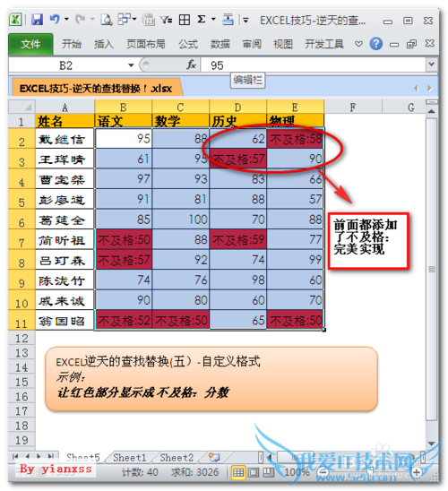Select column F header
Viewport: 448px width, 491px height.
(353, 108)
